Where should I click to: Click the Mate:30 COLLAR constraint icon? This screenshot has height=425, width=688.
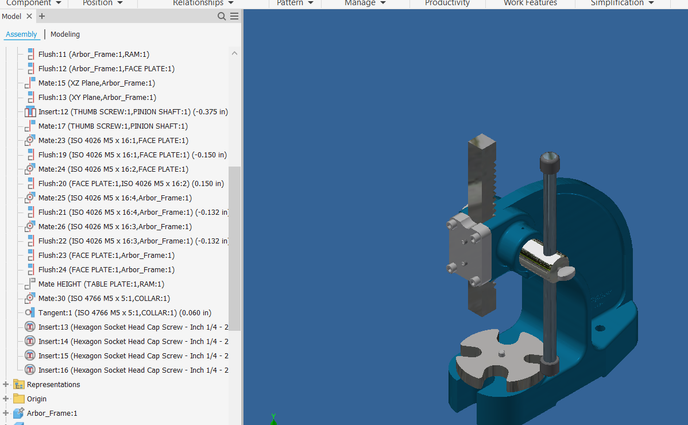tap(30, 298)
